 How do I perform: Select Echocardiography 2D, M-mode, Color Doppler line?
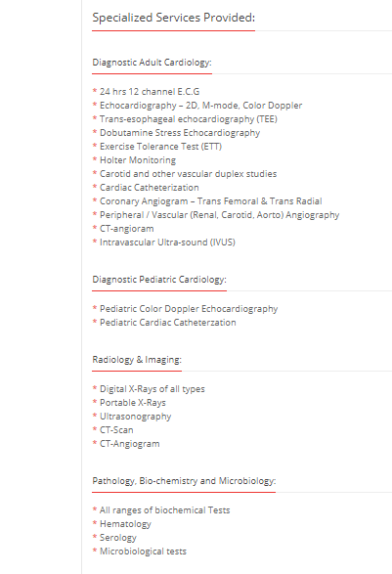coord(201,106)
